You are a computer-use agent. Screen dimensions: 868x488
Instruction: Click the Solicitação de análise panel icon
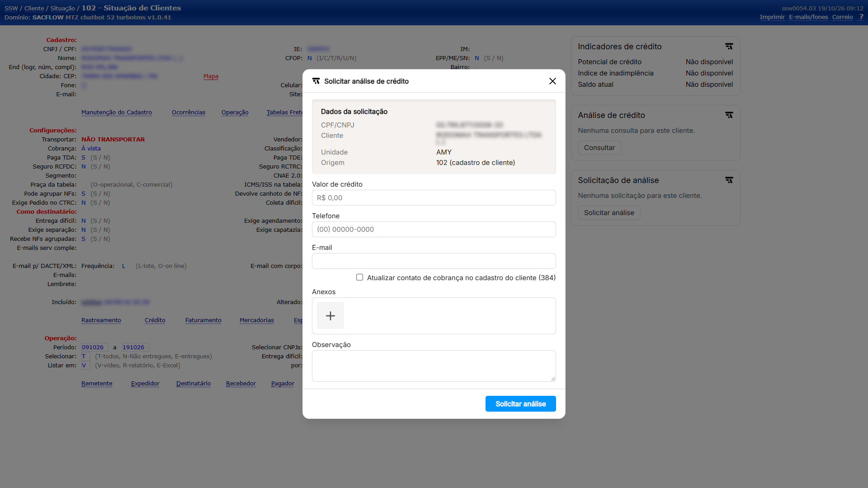point(729,180)
